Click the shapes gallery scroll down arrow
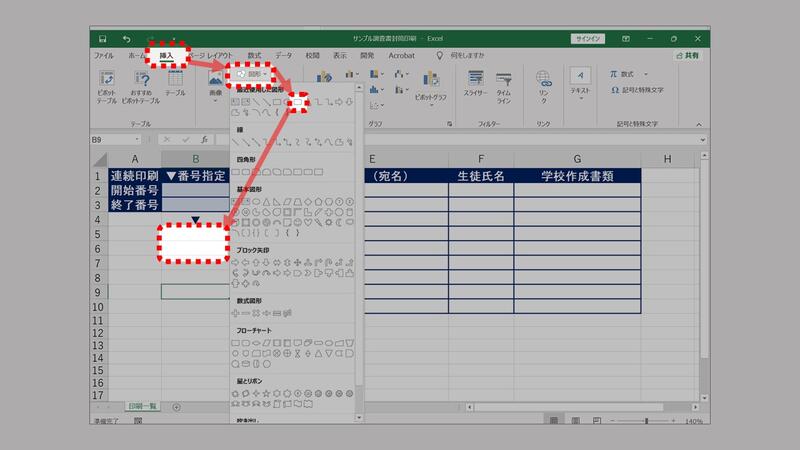The image size is (800, 450). point(359,417)
